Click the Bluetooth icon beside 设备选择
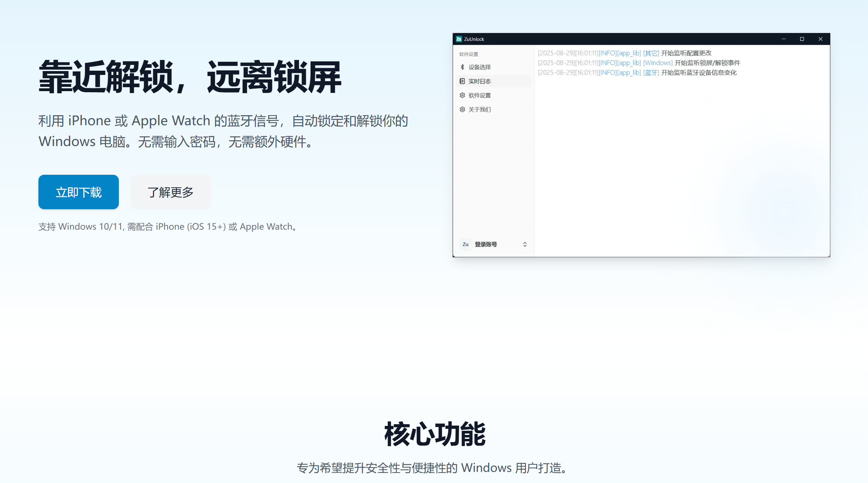This screenshot has width=868, height=483. pos(462,67)
